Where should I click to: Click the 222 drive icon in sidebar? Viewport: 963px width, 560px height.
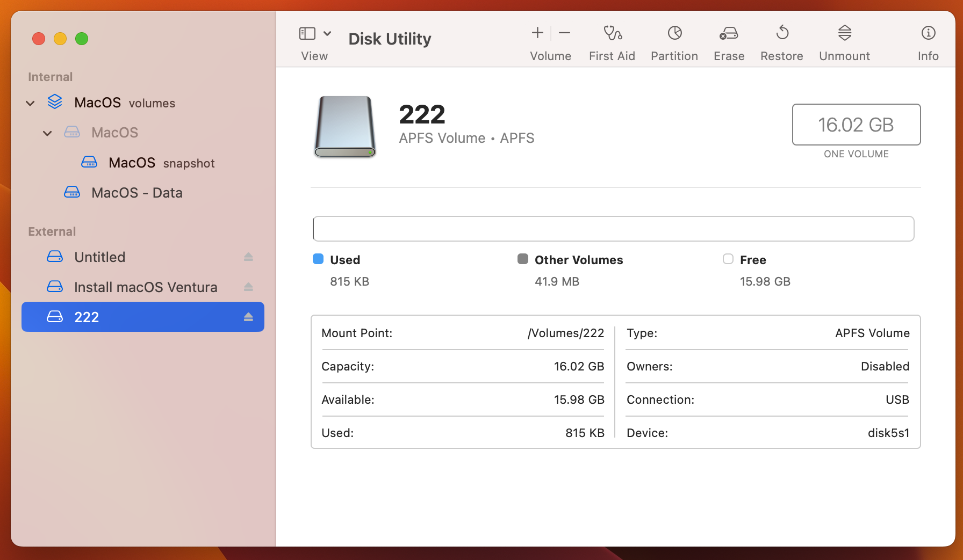[x=55, y=317]
